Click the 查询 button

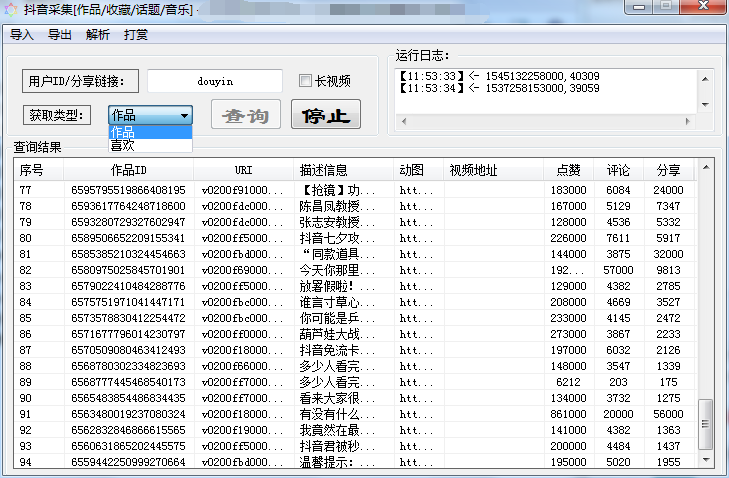point(246,114)
